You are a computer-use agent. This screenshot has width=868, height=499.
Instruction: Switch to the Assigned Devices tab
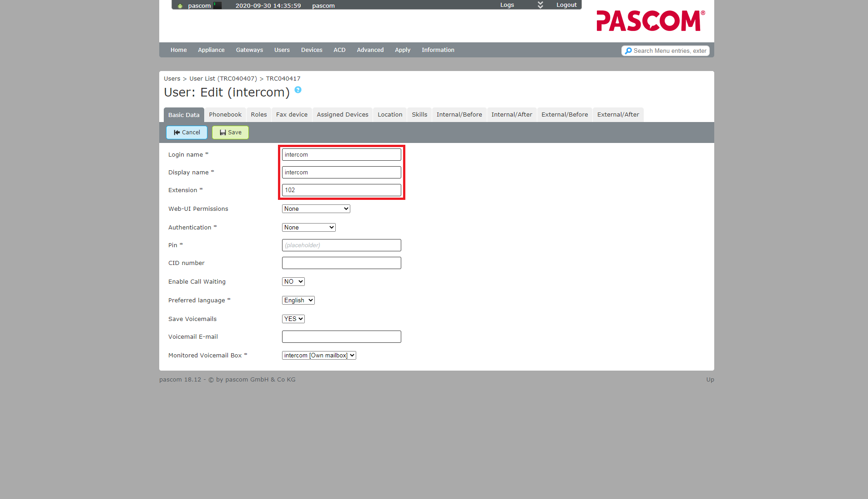342,115
